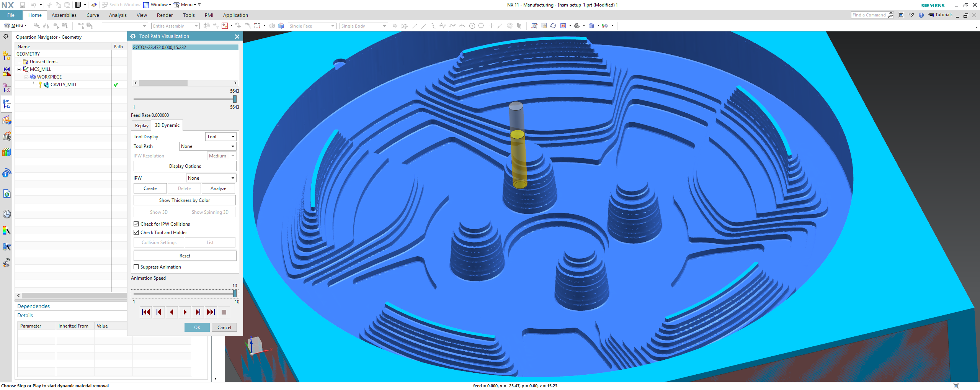The height and width of the screenshot is (390, 980).
Task: Open the File menu
Action: [x=11, y=15]
